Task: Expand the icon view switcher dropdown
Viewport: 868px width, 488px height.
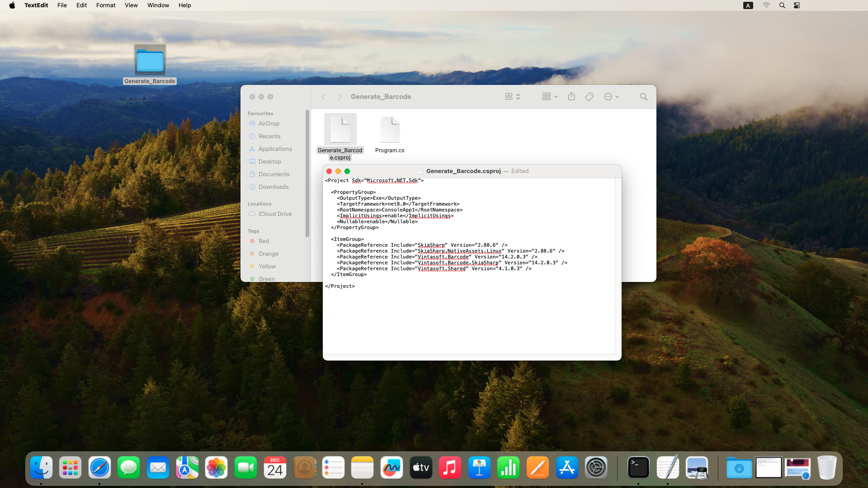Action: pyautogui.click(x=513, y=97)
